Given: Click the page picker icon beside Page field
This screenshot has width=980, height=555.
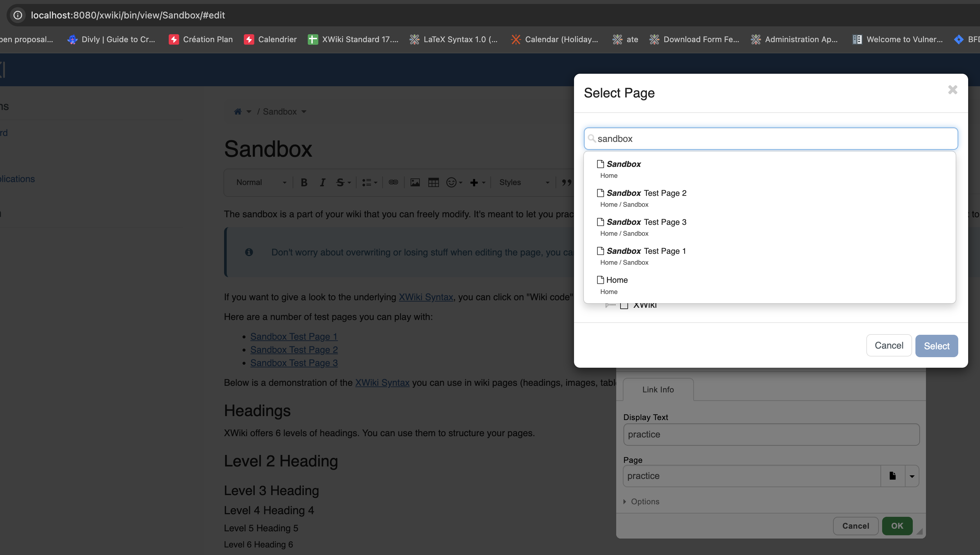Looking at the screenshot, I should click(893, 476).
